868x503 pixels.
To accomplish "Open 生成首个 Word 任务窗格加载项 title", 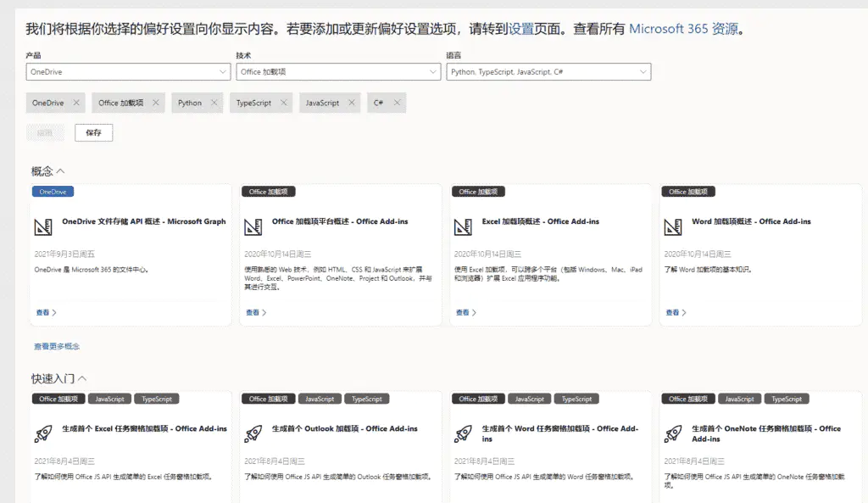I will 559,433.
